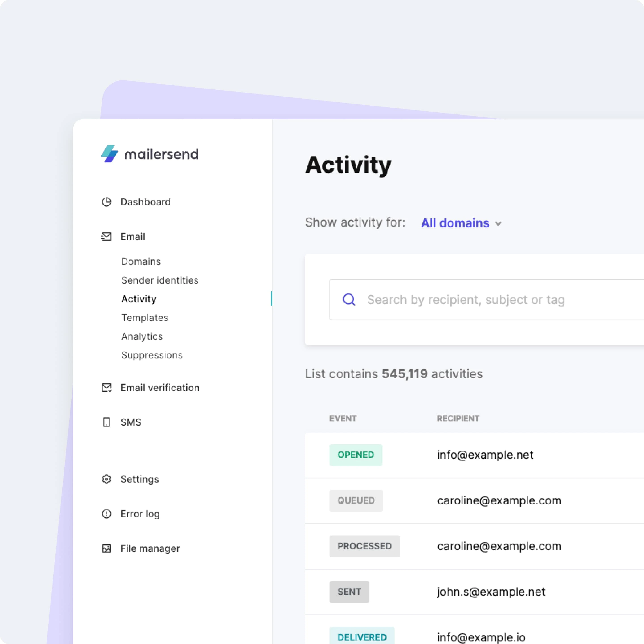The width and height of the screenshot is (644, 644).
Task: Click the PROCESSED event badge
Action: pos(365,546)
